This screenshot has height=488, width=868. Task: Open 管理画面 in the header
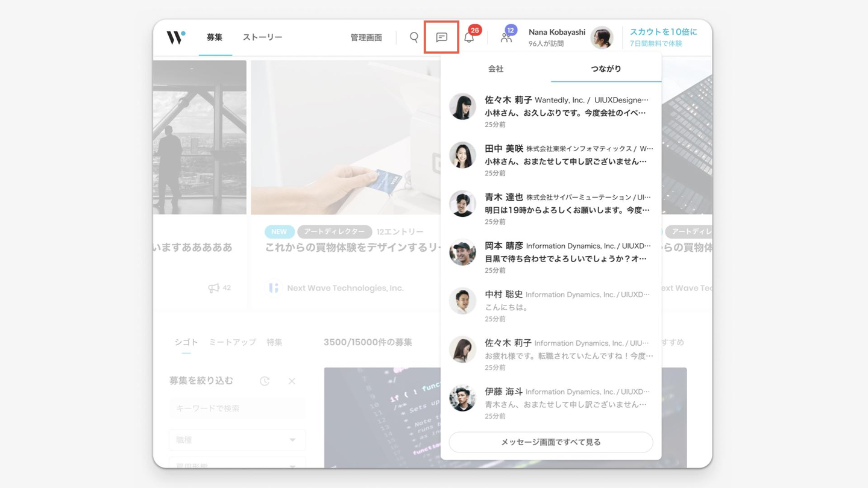(x=366, y=37)
